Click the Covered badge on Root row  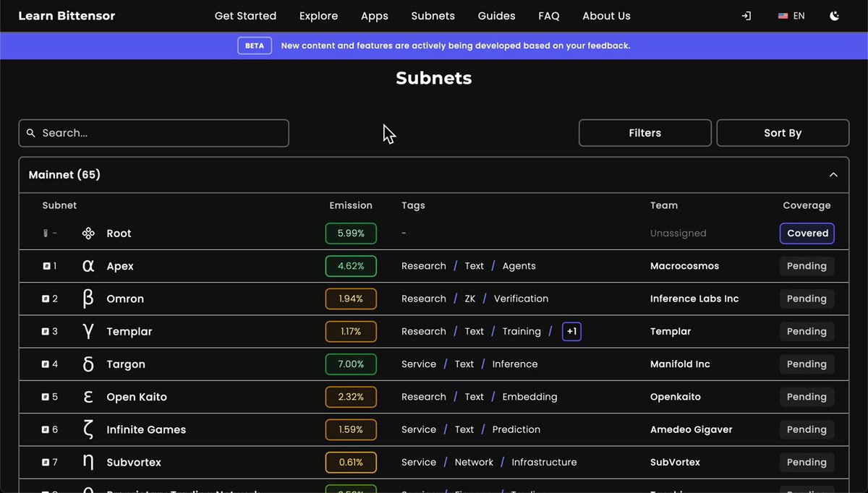(807, 233)
